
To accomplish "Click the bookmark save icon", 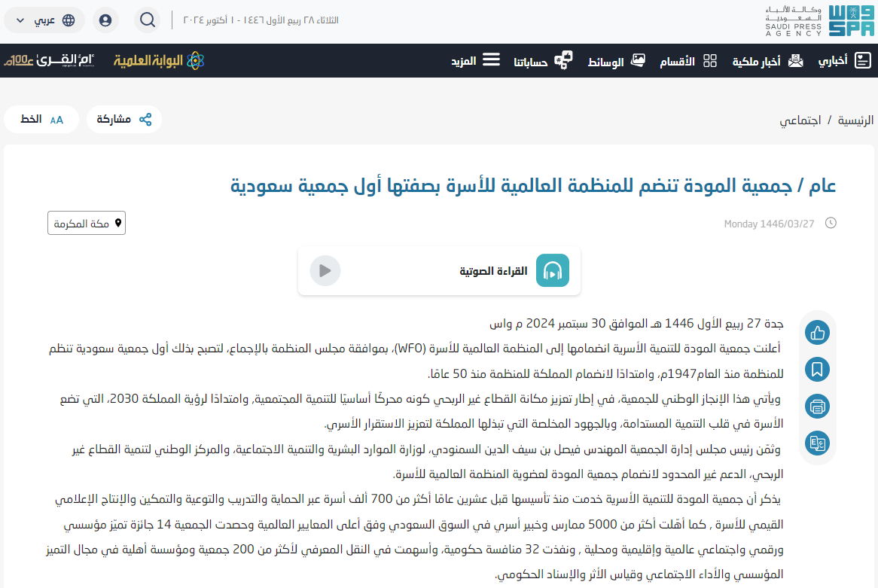I will (818, 370).
